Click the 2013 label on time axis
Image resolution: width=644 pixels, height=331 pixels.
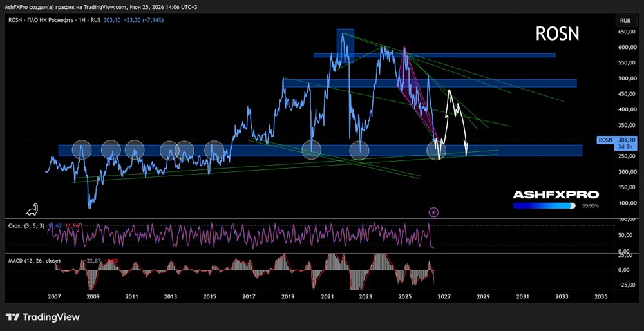coord(171,296)
